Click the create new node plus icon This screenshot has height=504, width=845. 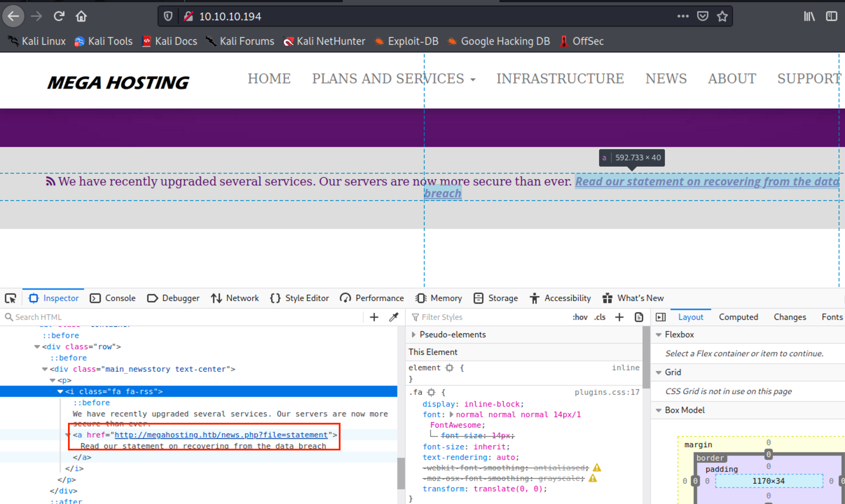coord(374,317)
